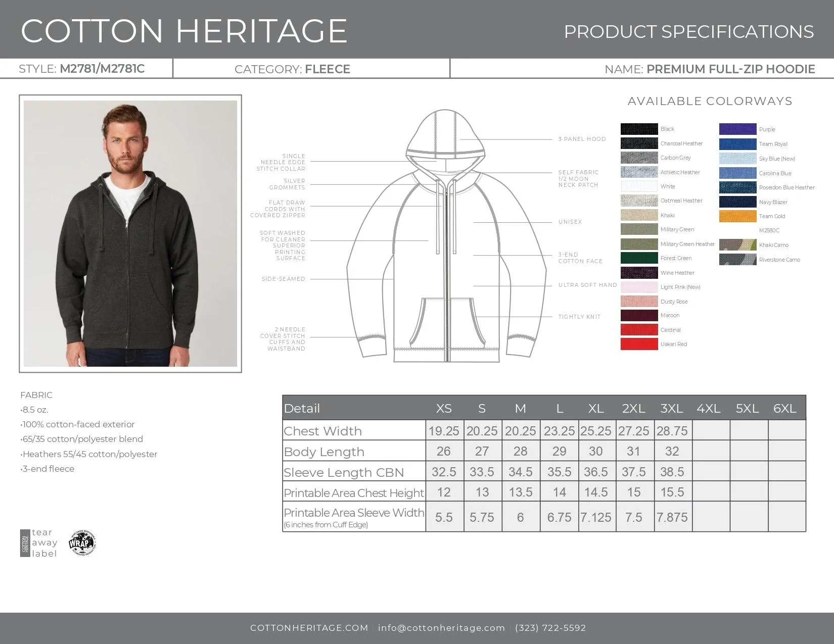Select the style number M2781/M2781C

(x=102, y=69)
